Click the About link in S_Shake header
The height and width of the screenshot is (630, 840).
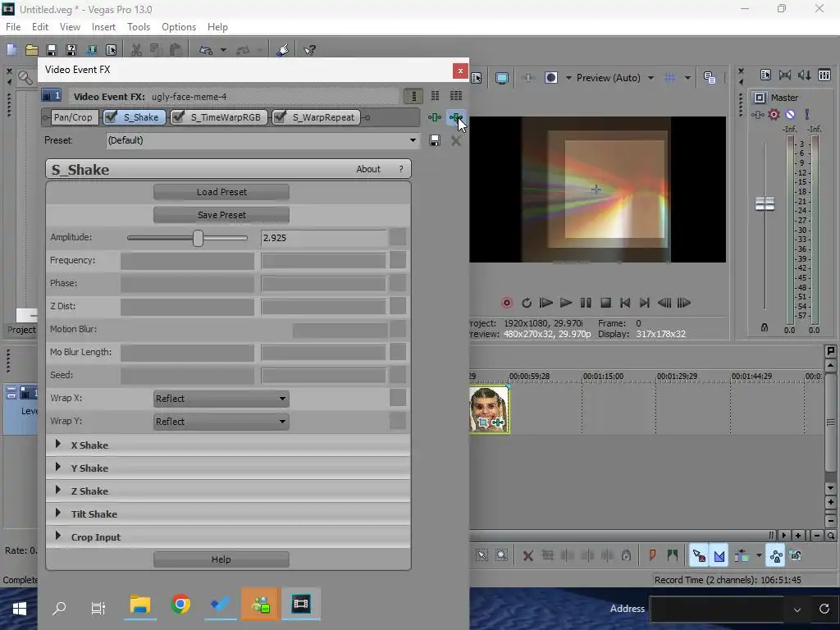(368, 169)
